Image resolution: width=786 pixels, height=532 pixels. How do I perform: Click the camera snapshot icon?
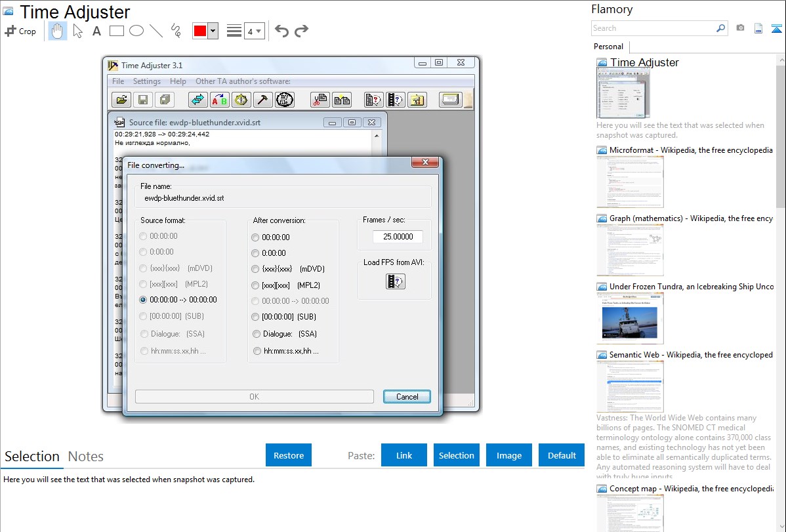click(x=740, y=28)
